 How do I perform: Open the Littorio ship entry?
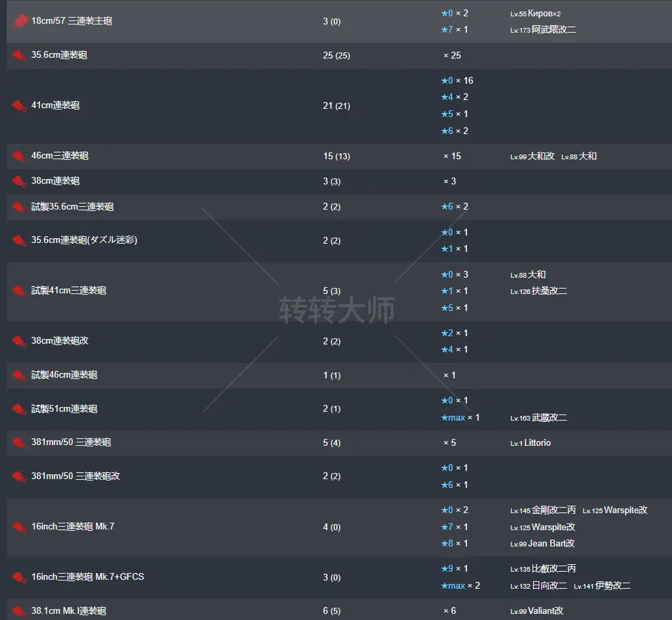[537, 443]
